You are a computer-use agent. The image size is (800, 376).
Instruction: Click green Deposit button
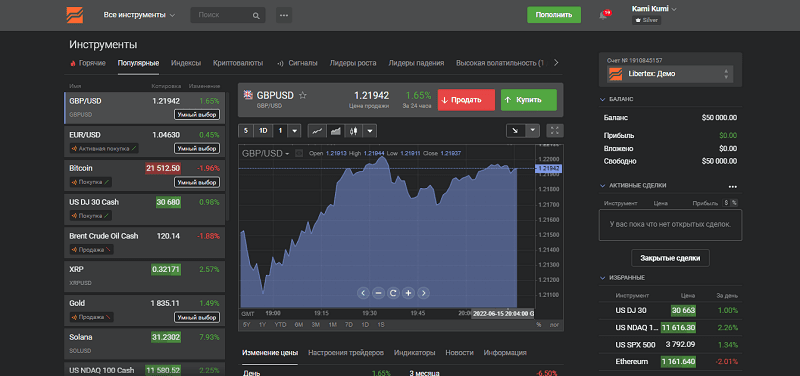tap(554, 15)
